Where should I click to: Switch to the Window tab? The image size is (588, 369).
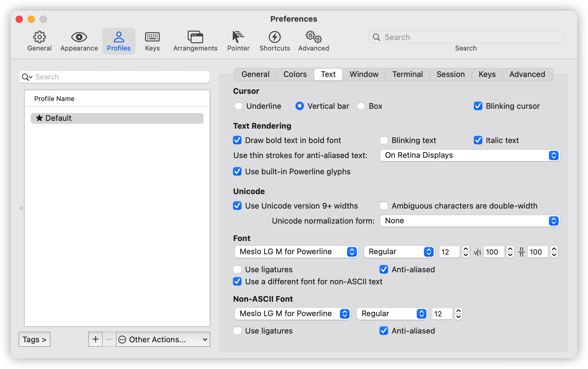[x=364, y=74]
